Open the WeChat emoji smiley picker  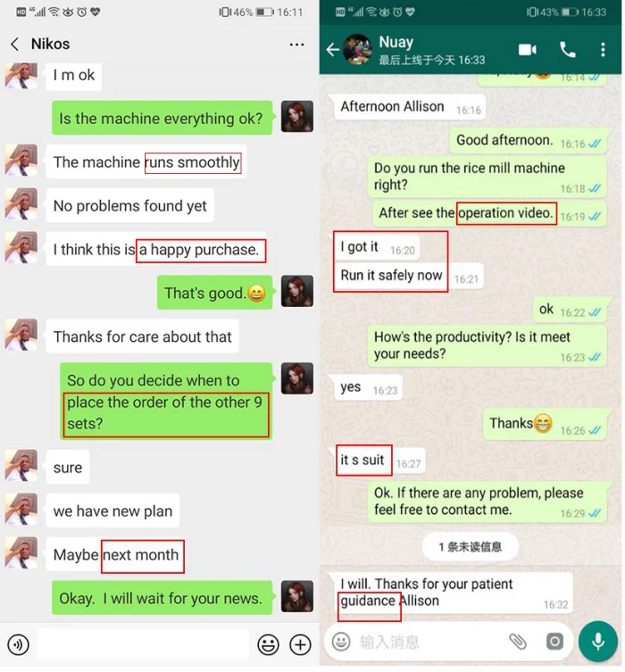tap(269, 644)
